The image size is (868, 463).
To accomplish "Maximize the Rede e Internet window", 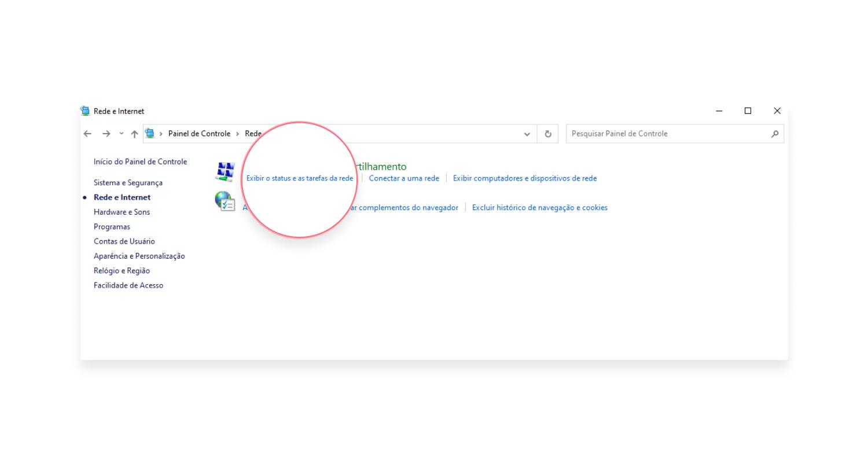I will pos(748,111).
